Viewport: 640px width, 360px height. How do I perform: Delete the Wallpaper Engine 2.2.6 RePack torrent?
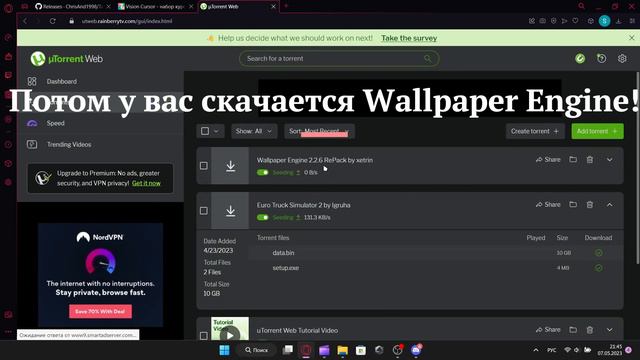[x=590, y=160]
